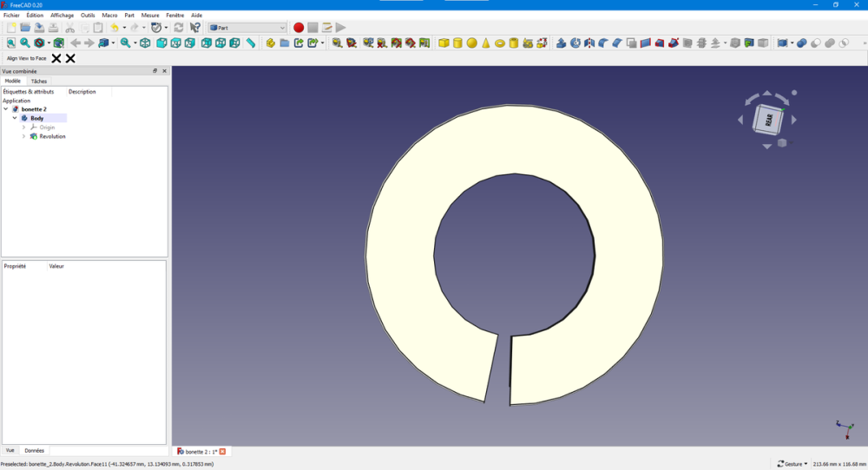The width and height of the screenshot is (868, 470).
Task: Create a sphere with the toolbar icon
Action: [471, 42]
